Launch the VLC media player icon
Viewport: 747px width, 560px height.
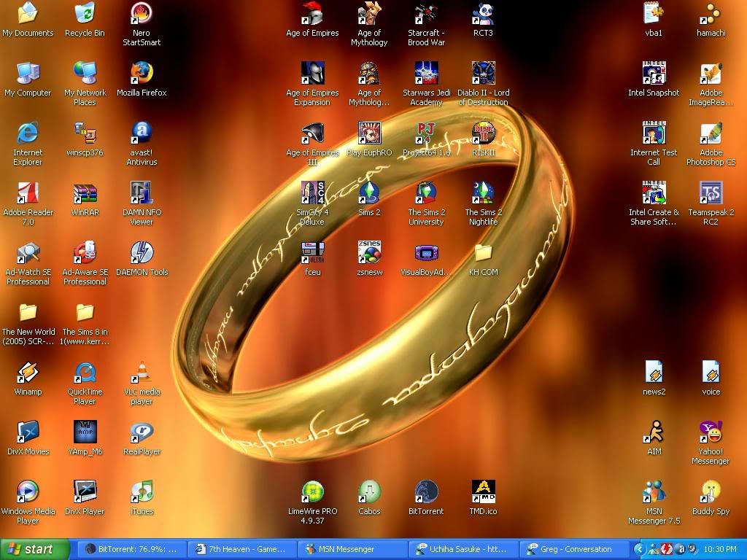142,373
